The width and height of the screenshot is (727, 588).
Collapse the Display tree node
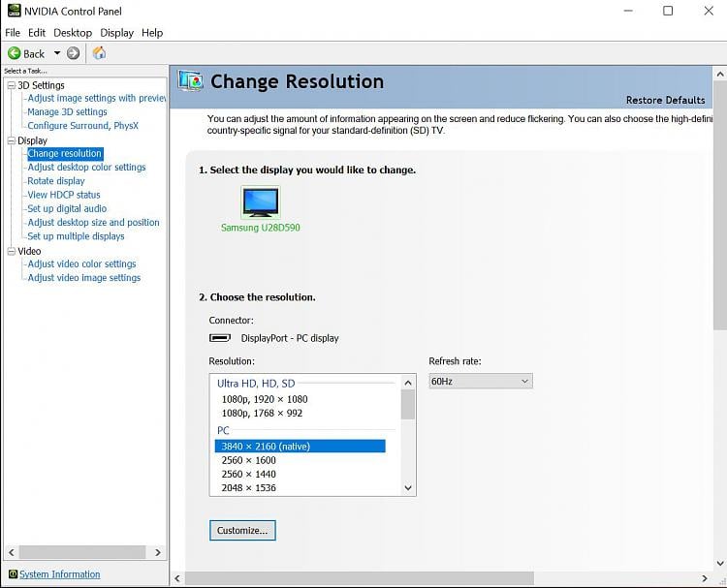click(12, 140)
